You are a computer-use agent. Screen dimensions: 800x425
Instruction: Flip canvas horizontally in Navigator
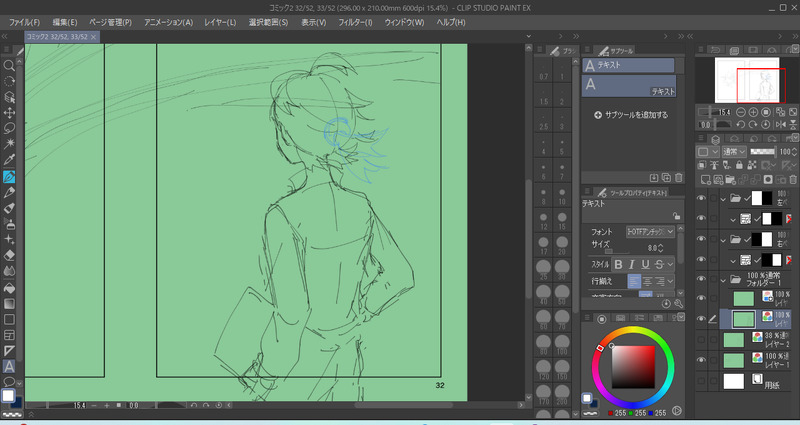780,124
